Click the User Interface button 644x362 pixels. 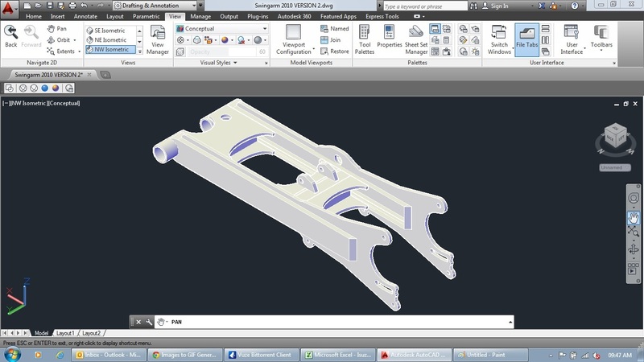(572, 39)
